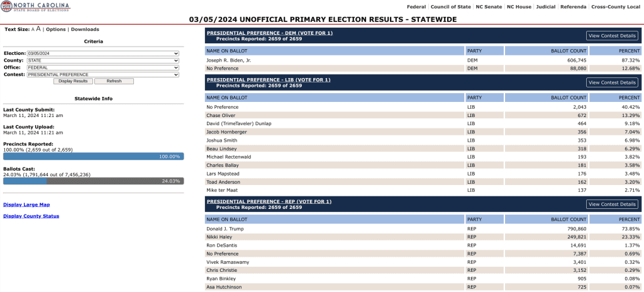Open the Cross-County Local menu
644x292 pixels.
616,6
